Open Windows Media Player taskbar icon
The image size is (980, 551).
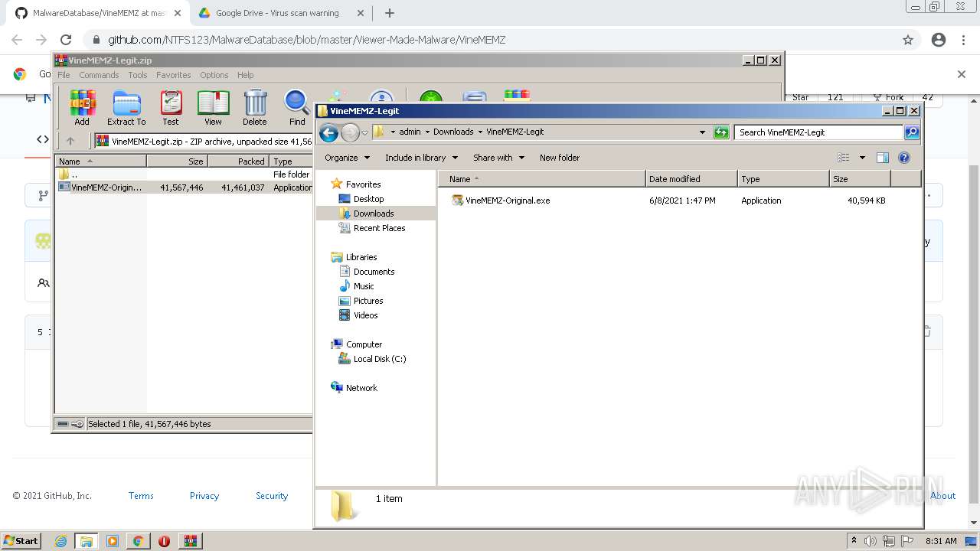click(113, 541)
